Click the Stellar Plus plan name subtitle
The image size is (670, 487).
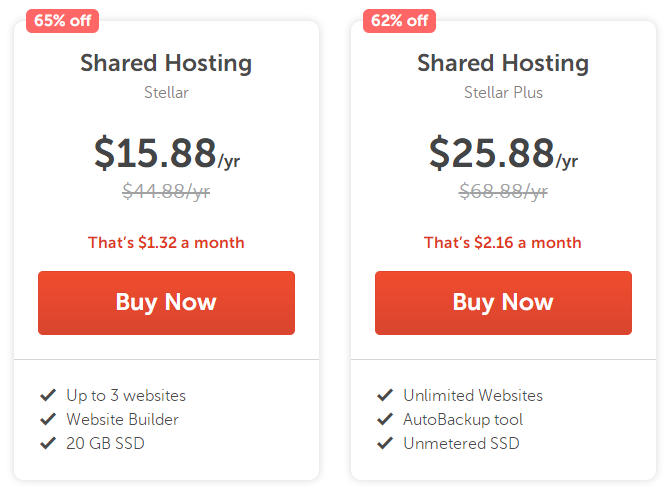pos(503,93)
